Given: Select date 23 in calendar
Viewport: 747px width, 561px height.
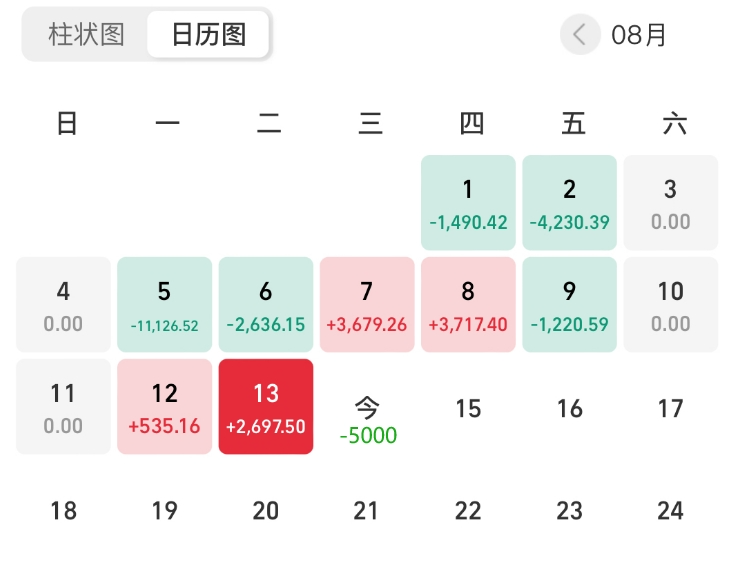Looking at the screenshot, I should [x=570, y=511].
